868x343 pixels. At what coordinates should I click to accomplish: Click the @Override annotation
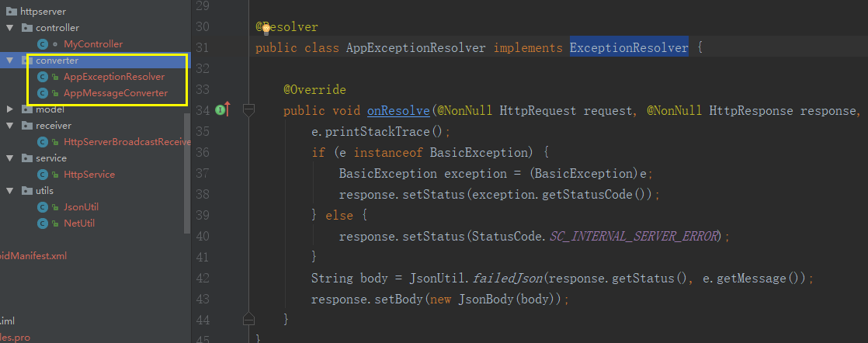pyautogui.click(x=314, y=89)
